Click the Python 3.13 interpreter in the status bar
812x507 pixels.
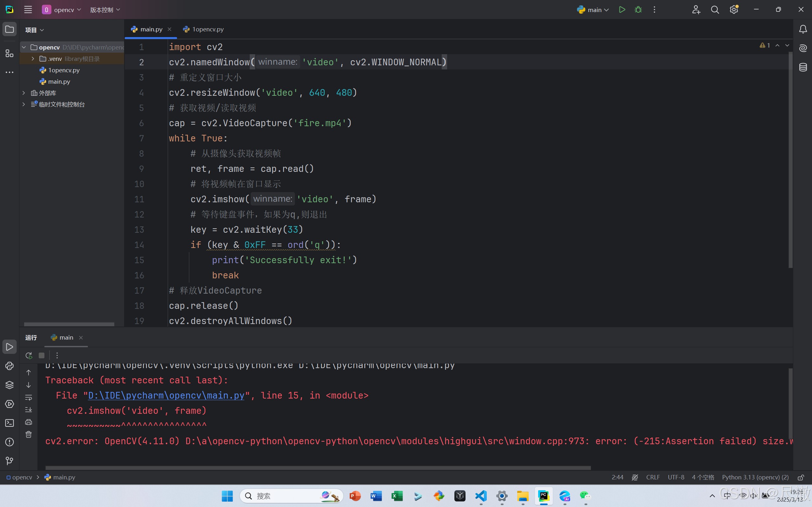click(x=755, y=477)
